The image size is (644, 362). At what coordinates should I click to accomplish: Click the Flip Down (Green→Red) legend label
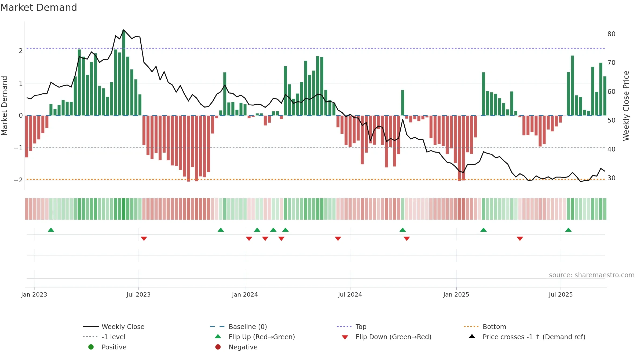(393, 337)
